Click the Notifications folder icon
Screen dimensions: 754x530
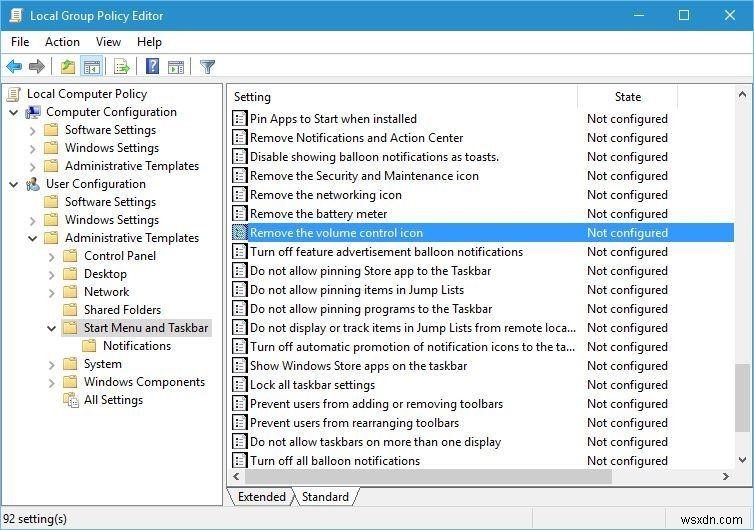click(x=89, y=346)
